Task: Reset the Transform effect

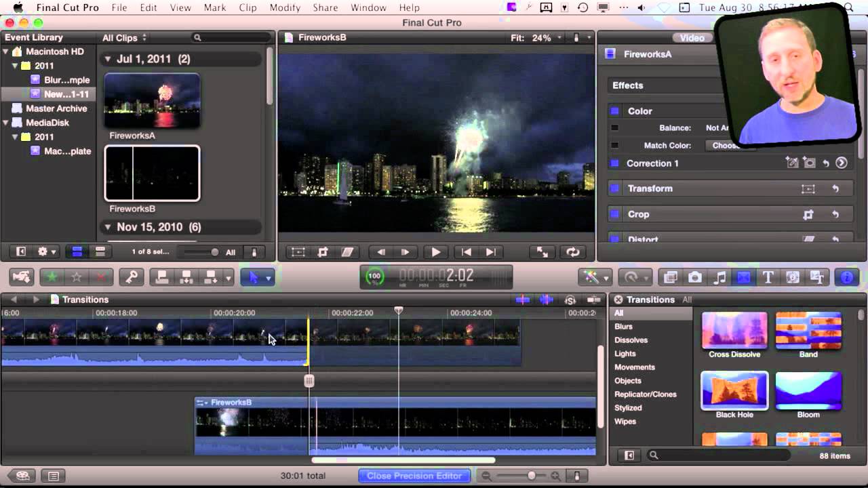Action: (835, 188)
